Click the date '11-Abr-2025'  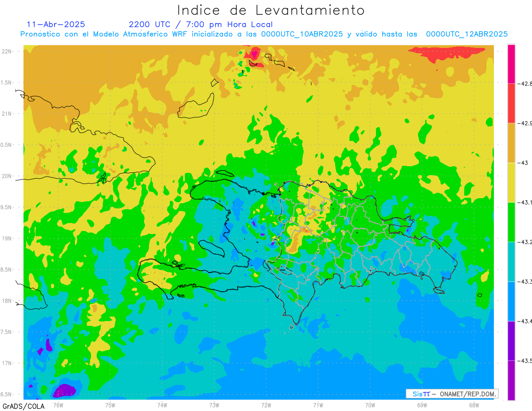[x=56, y=24]
